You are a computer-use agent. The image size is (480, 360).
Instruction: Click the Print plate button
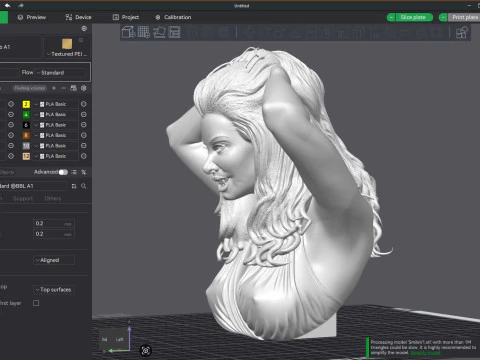[465, 17]
